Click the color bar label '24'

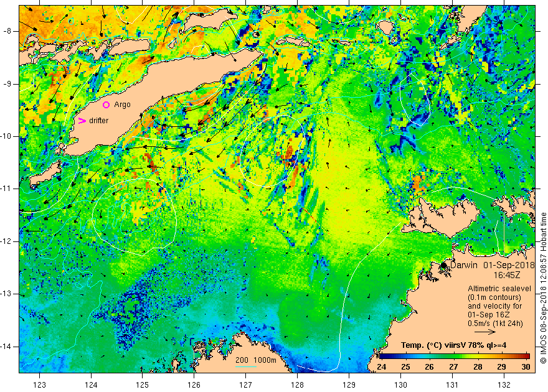point(382,367)
